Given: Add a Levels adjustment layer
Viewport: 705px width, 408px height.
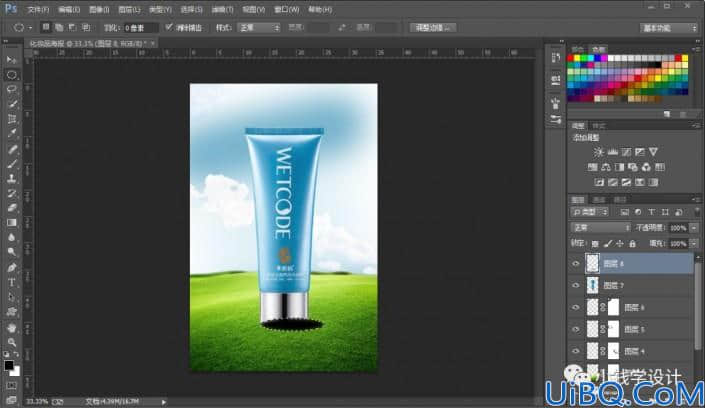Looking at the screenshot, I should (x=612, y=152).
